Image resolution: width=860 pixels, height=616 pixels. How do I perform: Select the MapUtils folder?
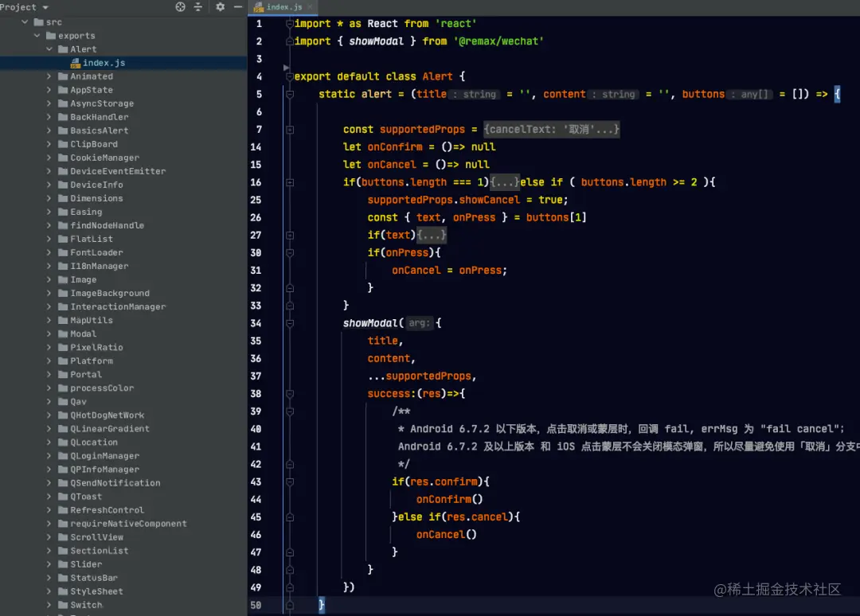91,320
